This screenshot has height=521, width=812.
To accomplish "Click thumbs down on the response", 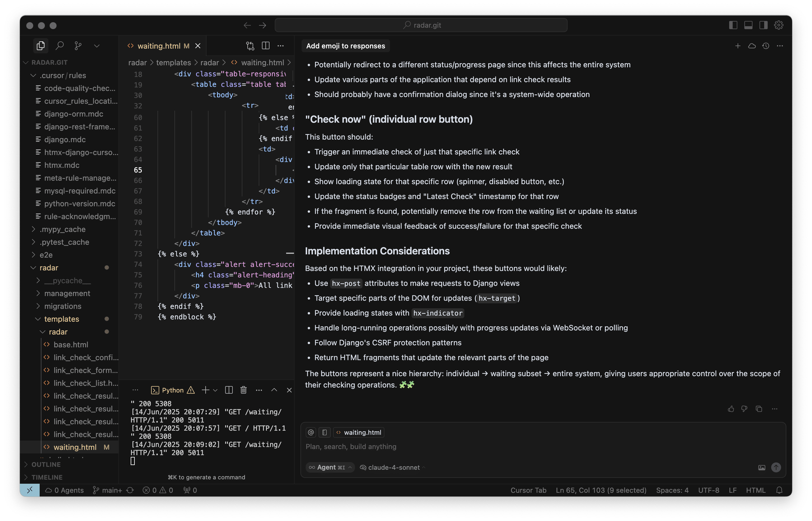I will point(744,409).
